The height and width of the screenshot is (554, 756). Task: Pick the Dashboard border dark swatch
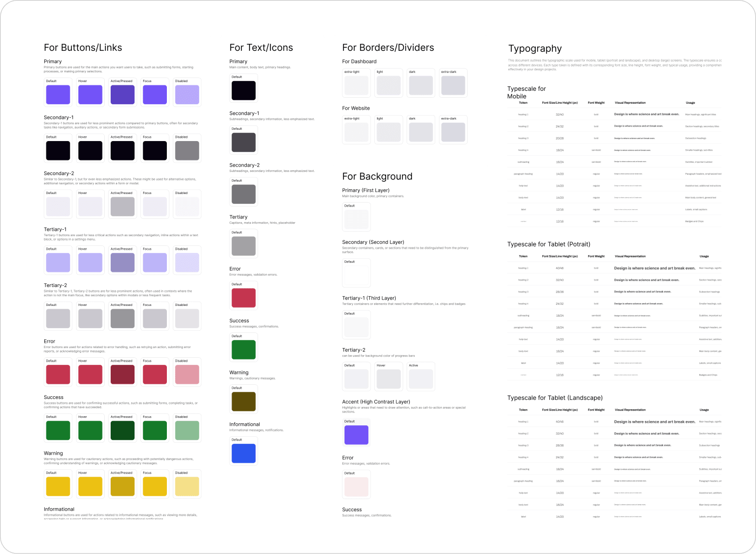pyautogui.click(x=421, y=85)
